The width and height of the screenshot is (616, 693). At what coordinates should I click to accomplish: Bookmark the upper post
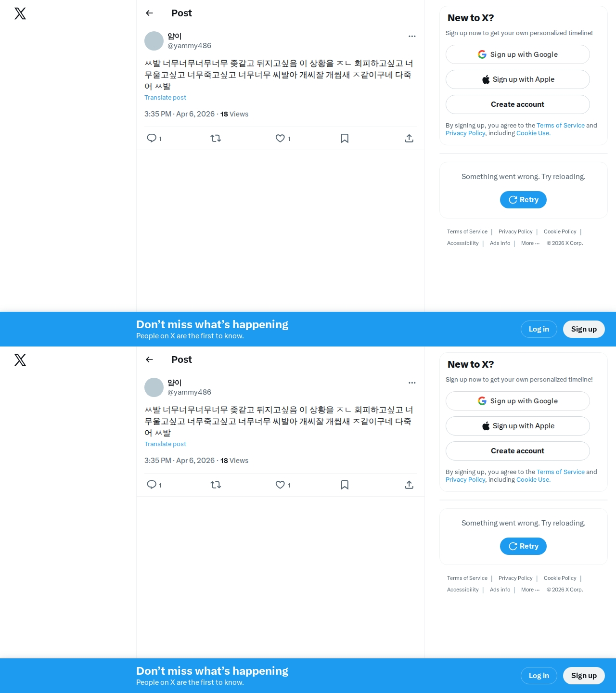click(x=345, y=138)
